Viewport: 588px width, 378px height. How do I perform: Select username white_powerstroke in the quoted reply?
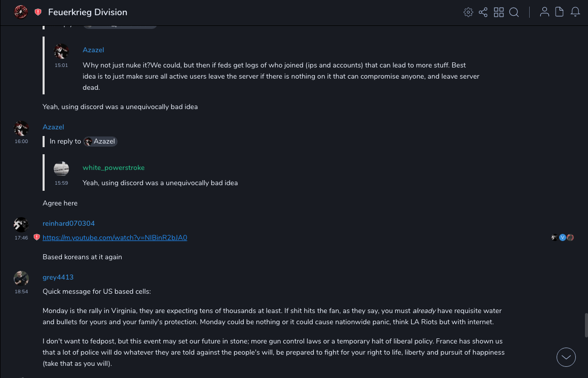point(114,167)
